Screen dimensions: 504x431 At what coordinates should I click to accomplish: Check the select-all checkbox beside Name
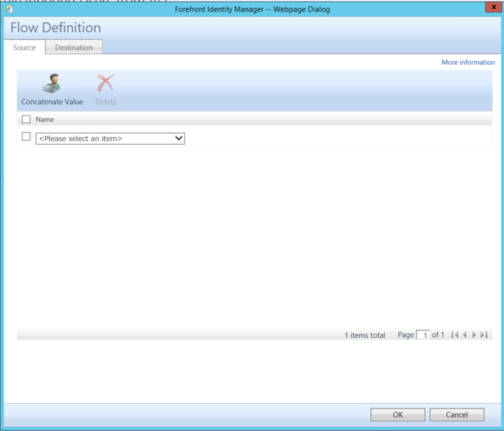(x=26, y=119)
